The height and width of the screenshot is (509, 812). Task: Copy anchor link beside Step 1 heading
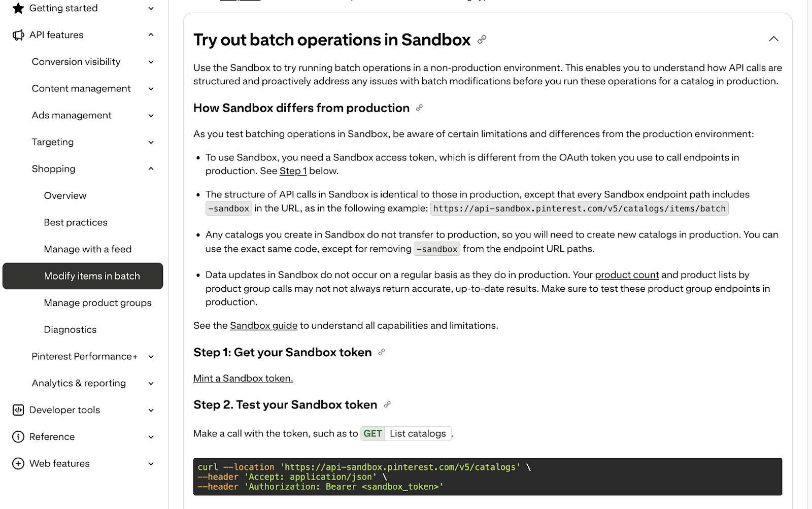(382, 352)
